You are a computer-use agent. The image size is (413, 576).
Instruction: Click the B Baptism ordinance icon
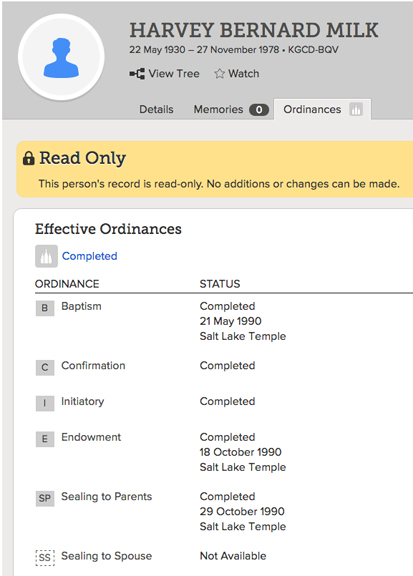point(45,308)
